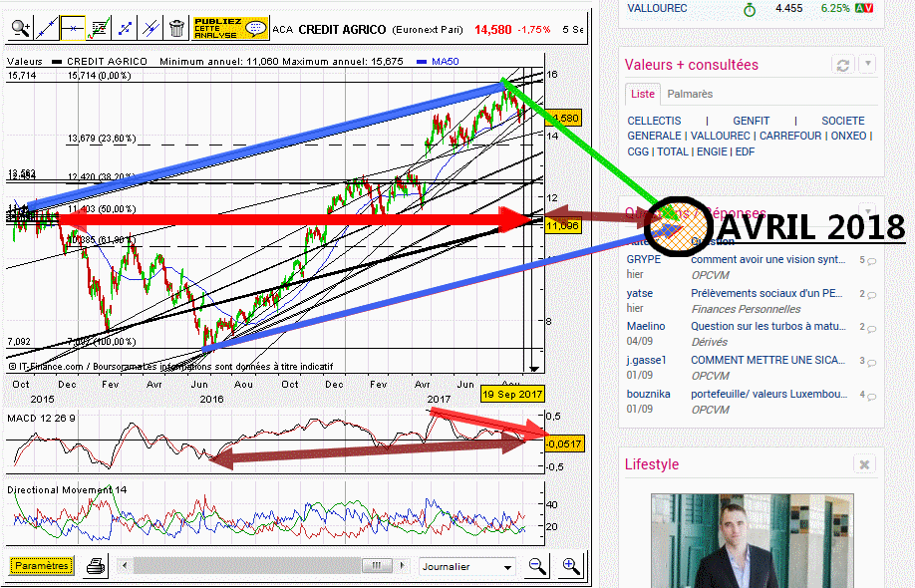Refresh the Valeurs + consultées panel
The height and width of the screenshot is (588, 915).
[842, 65]
